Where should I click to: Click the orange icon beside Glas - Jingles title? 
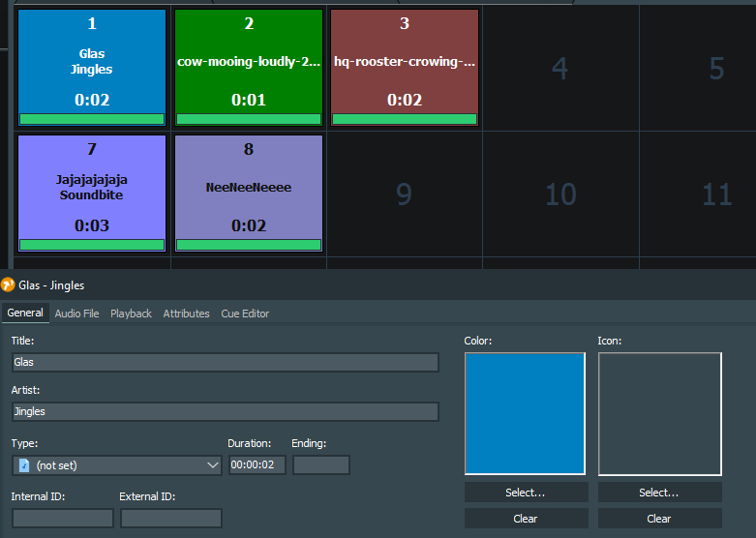[8, 284]
